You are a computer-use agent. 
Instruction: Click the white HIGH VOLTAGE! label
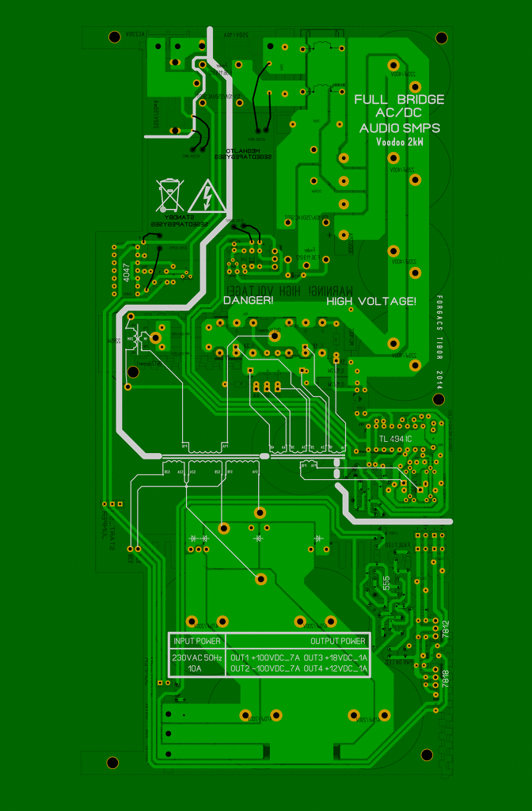tap(371, 302)
